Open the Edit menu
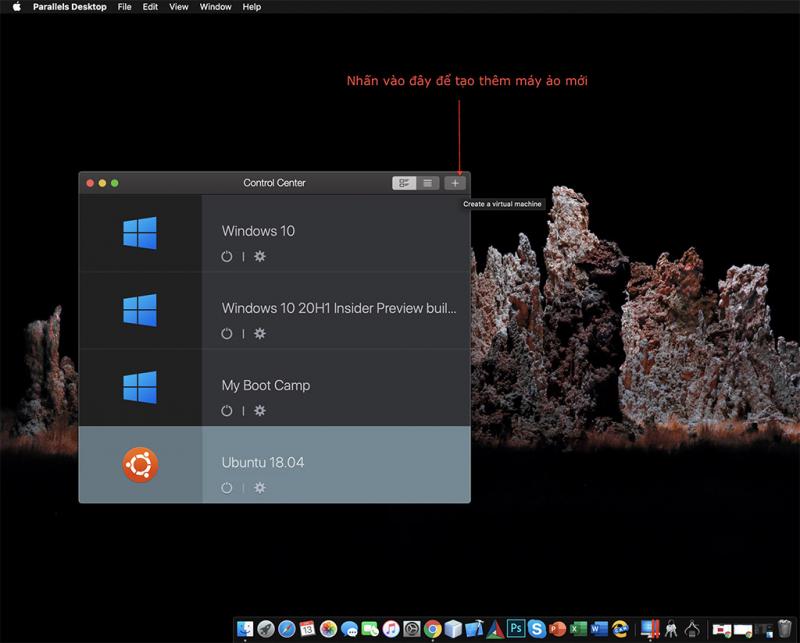 click(150, 7)
